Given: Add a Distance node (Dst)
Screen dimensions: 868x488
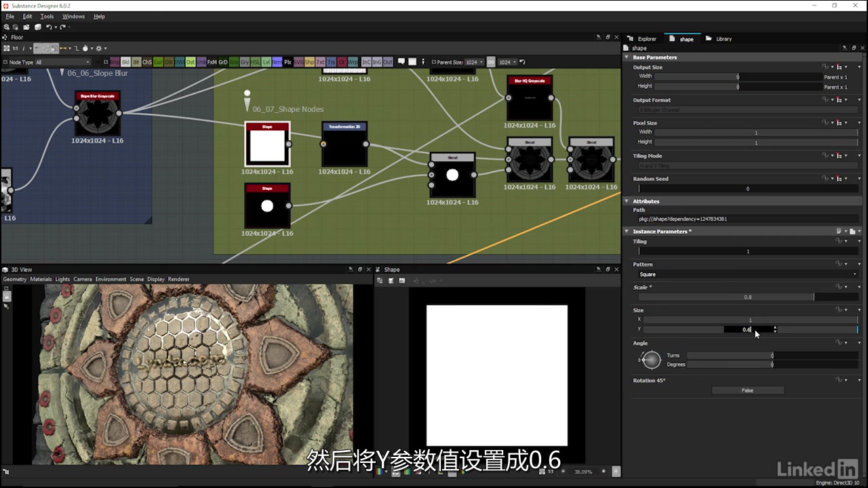Looking at the screenshot, I should 191,62.
